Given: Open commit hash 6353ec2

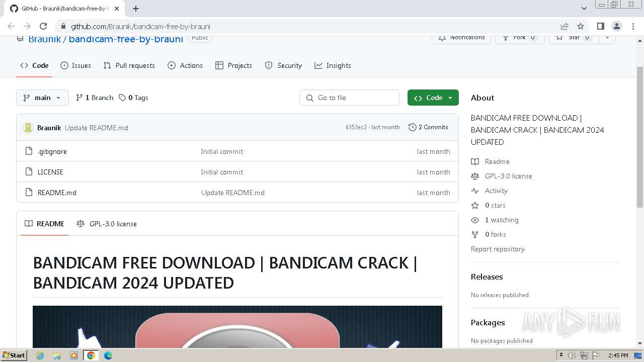Looking at the screenshot, I should [356, 127].
